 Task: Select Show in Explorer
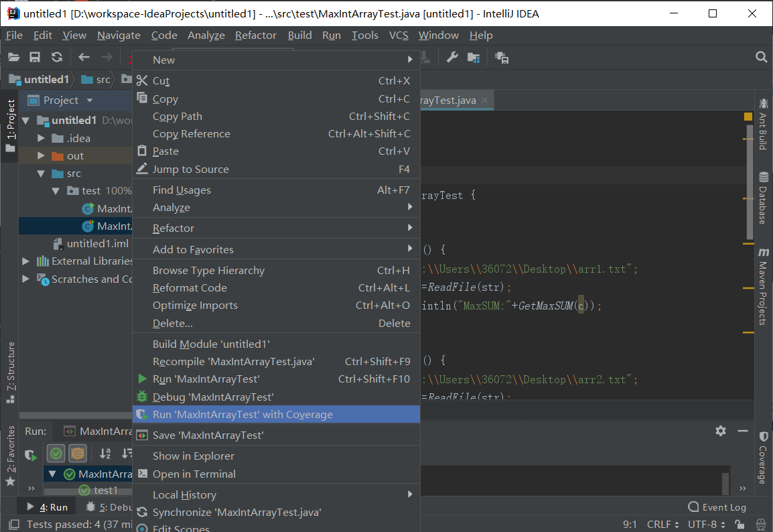point(276,456)
